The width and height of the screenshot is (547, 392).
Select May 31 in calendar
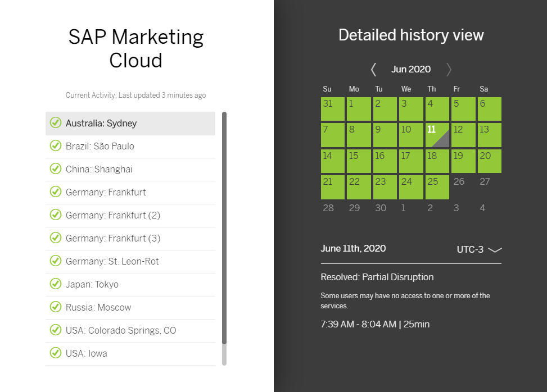tap(332, 109)
